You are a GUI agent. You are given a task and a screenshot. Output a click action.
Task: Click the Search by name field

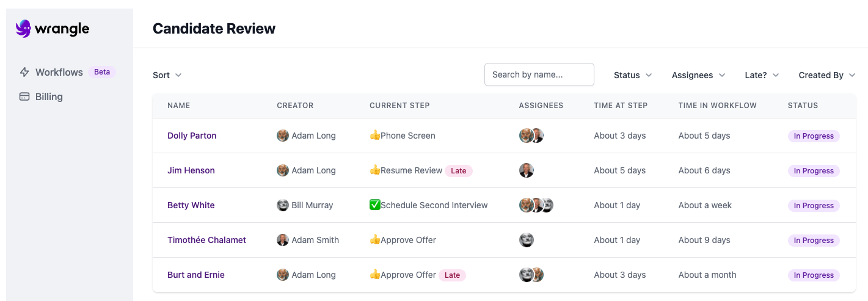539,74
